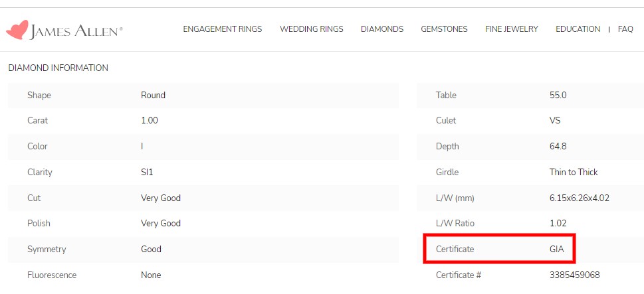Click the Clarity value SI1
Screen dimensions: 644x294
[148, 172]
